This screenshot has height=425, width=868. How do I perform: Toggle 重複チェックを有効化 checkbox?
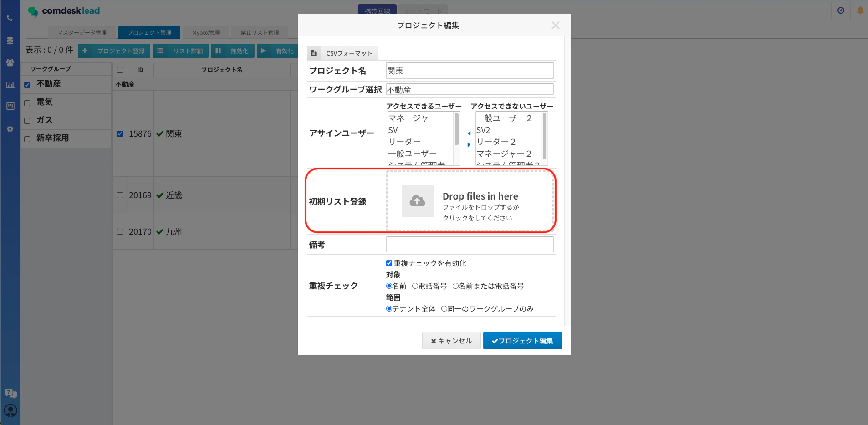click(x=389, y=263)
